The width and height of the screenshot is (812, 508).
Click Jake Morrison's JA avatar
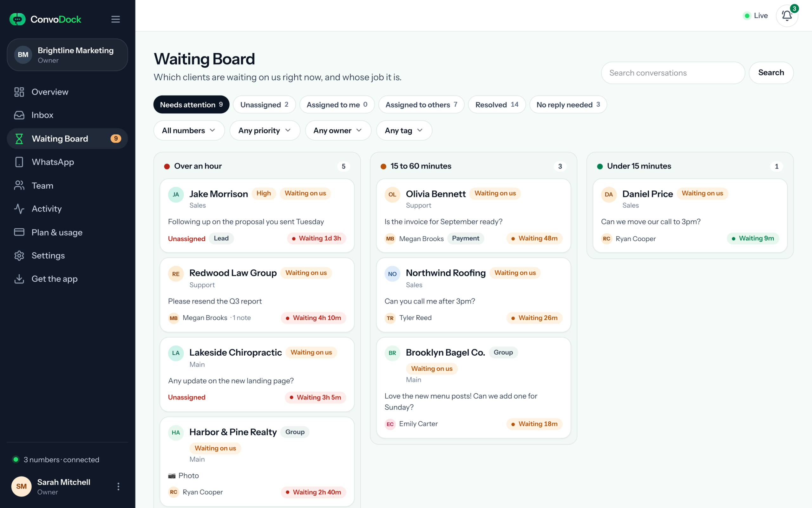coord(176,195)
